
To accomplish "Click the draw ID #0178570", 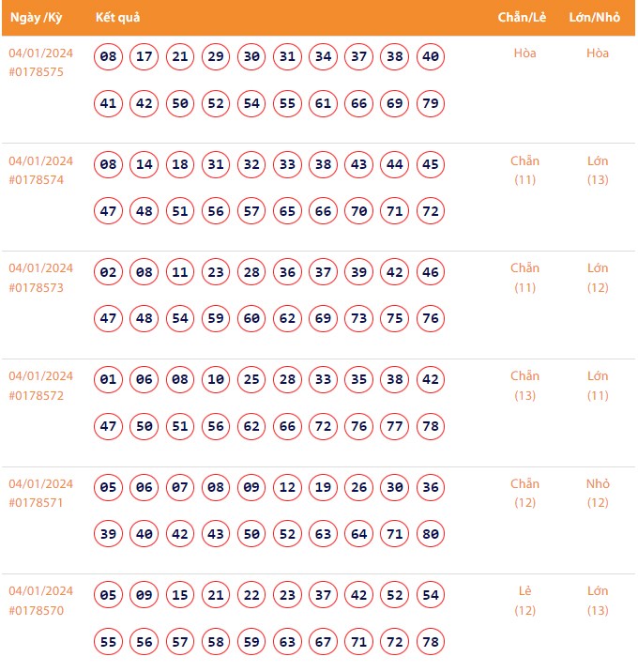I will tap(37, 611).
